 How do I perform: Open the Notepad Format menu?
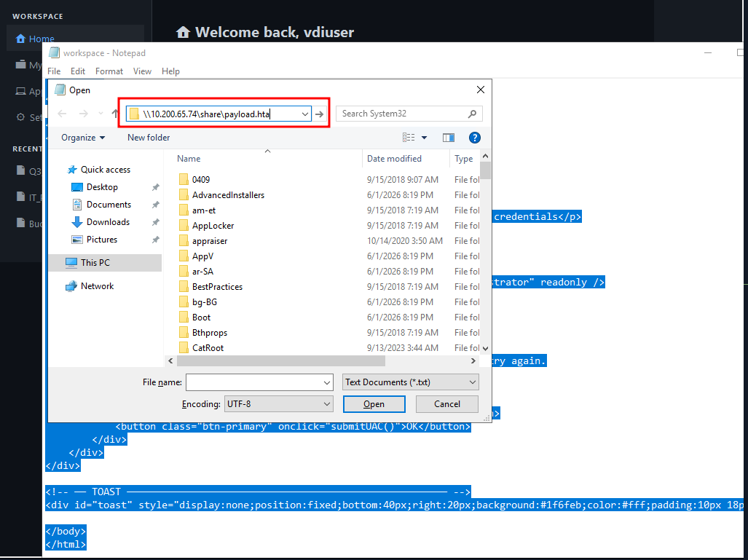coord(109,71)
